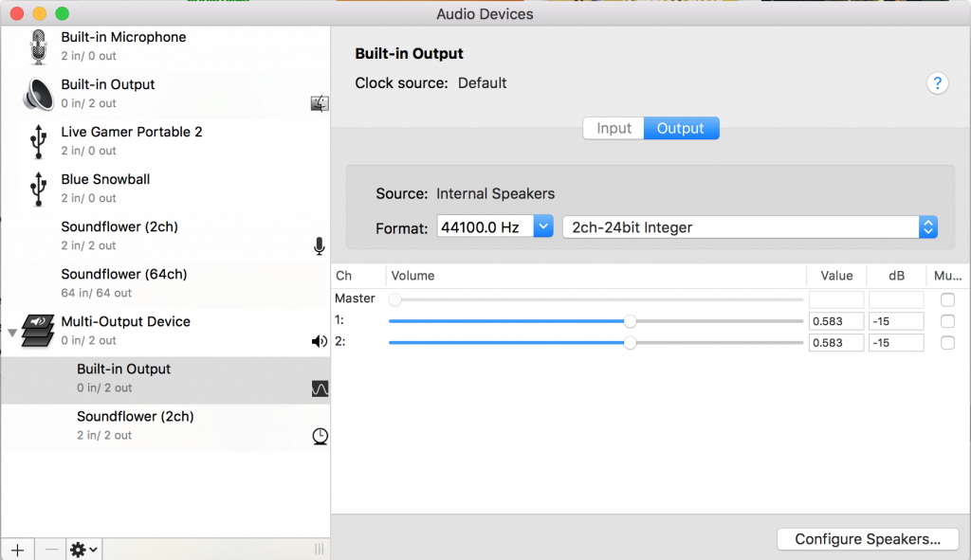Click the channel 1 volume slider thumb
The height and width of the screenshot is (560, 971).
pyautogui.click(x=630, y=321)
